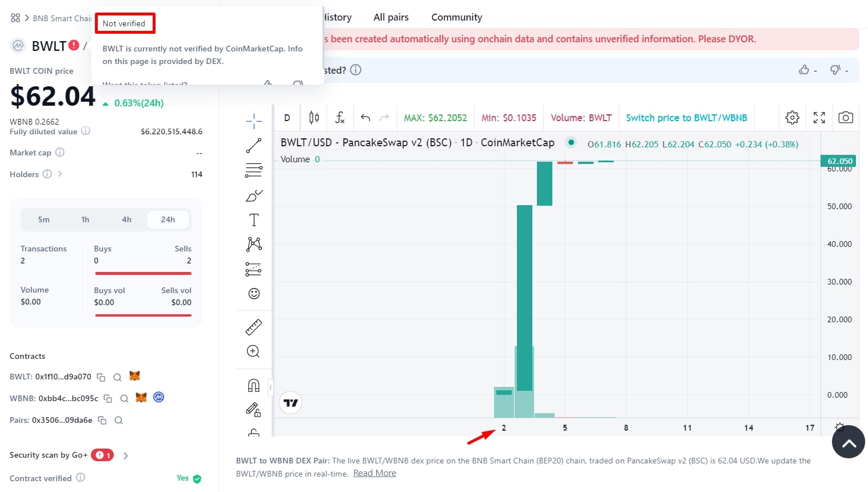Viewport: 868px width, 492px height.
Task: Open the Community tab
Action: click(457, 17)
